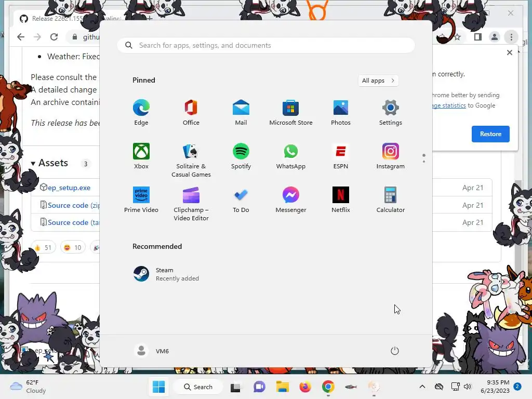Open Chrome three-dot menu

(511, 37)
